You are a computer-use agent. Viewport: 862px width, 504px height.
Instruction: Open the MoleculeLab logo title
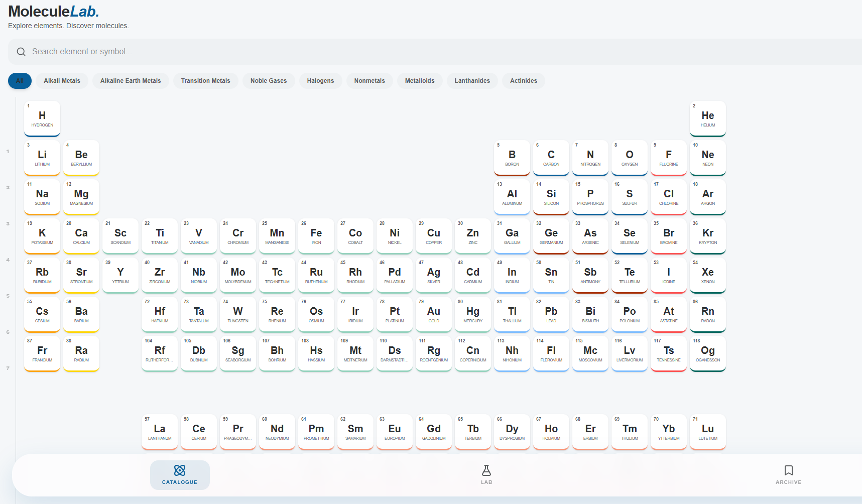(54, 11)
